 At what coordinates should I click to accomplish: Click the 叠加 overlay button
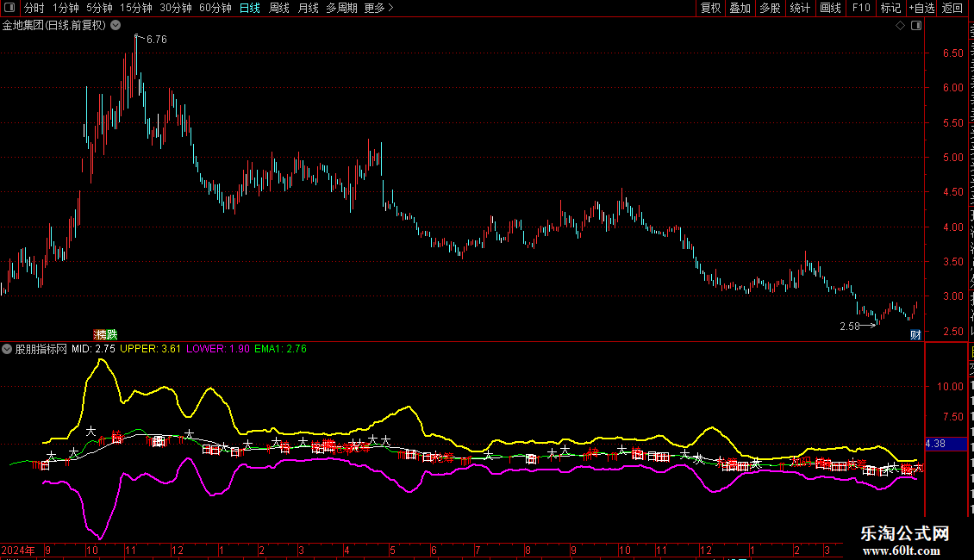point(740,8)
